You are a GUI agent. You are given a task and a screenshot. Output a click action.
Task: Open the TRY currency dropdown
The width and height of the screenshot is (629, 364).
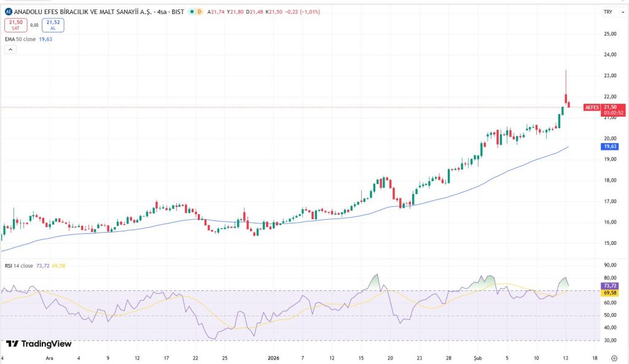click(x=610, y=12)
